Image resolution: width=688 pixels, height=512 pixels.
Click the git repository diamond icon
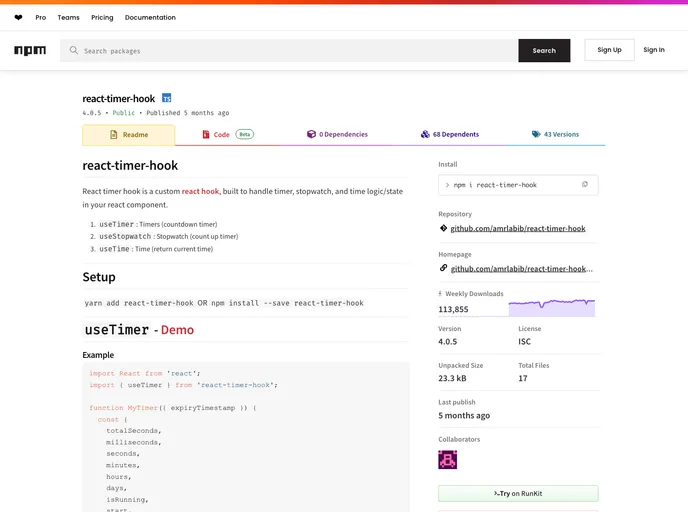[444, 228]
